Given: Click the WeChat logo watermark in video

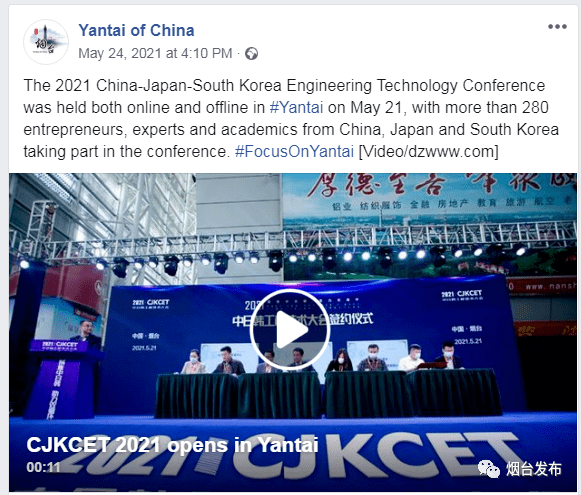Looking at the screenshot, I should [x=489, y=469].
